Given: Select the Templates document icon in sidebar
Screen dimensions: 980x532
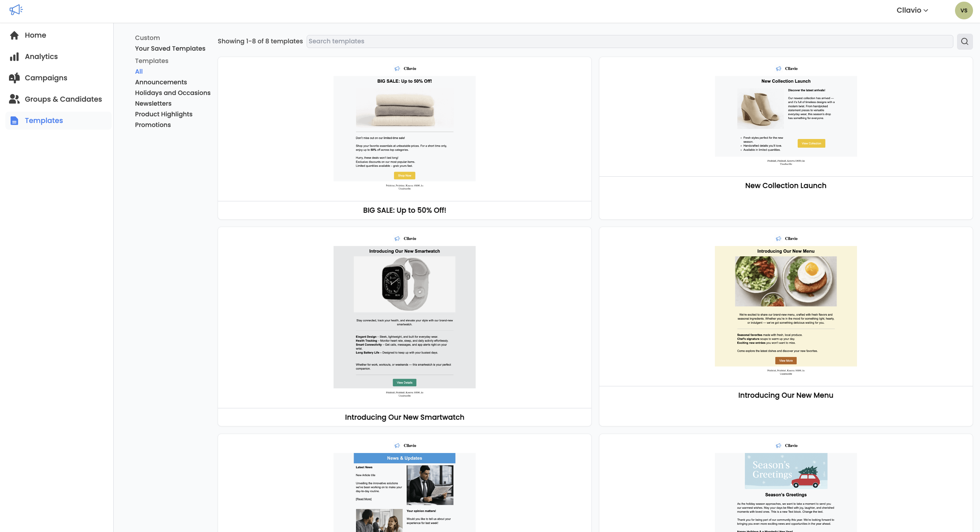Looking at the screenshot, I should (x=14, y=121).
